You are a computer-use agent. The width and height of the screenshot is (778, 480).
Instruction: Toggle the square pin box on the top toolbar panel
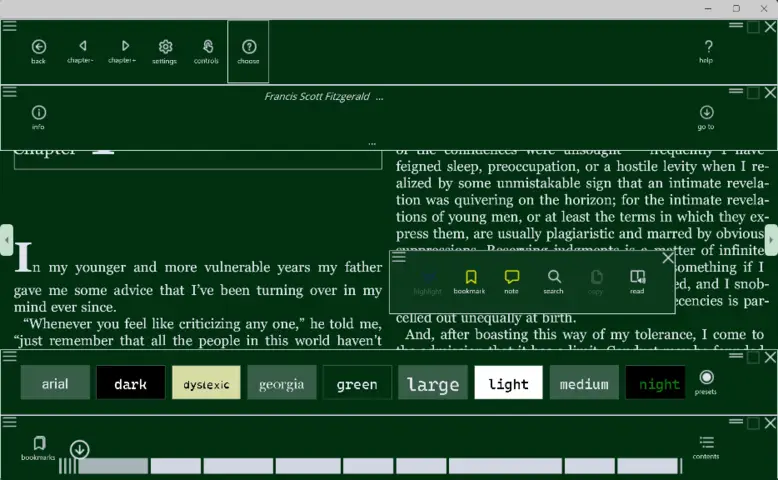pos(753,27)
